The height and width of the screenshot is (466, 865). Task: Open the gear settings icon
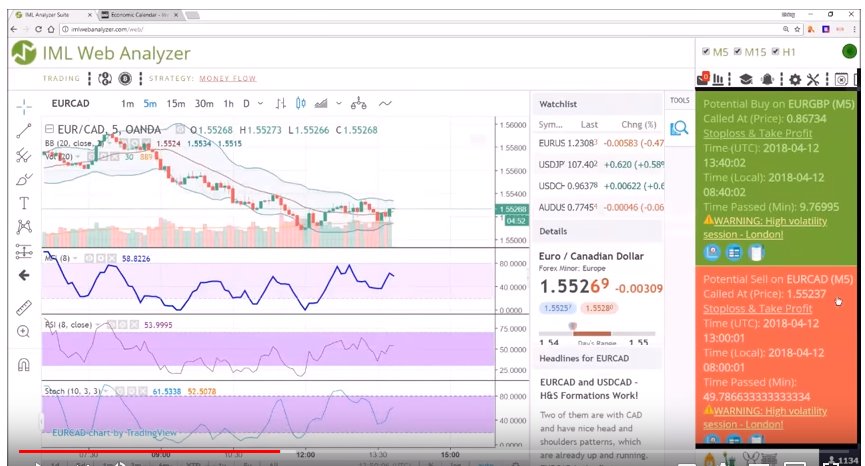[x=795, y=79]
